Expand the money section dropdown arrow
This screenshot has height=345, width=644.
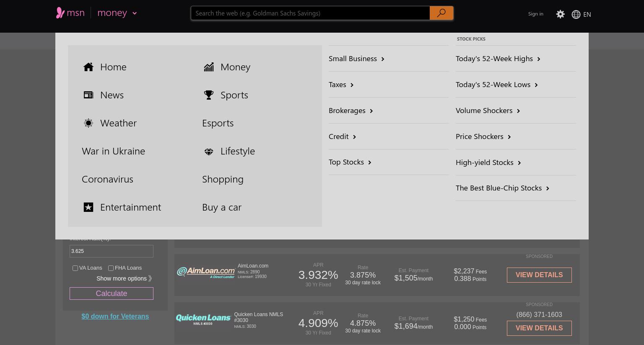[135, 13]
